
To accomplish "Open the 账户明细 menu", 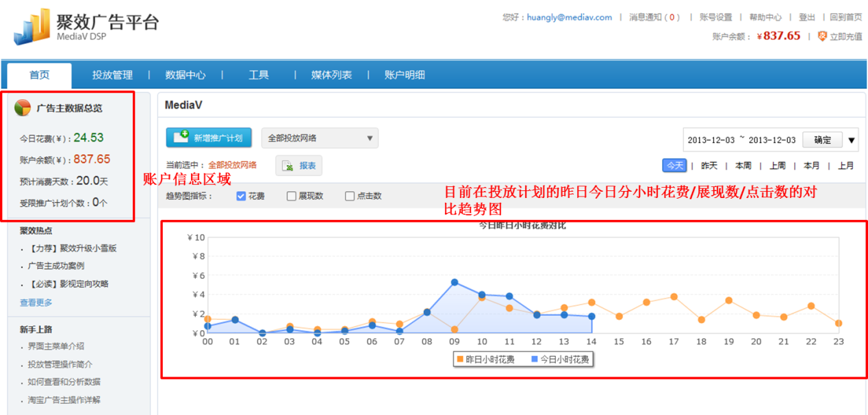I will point(405,75).
